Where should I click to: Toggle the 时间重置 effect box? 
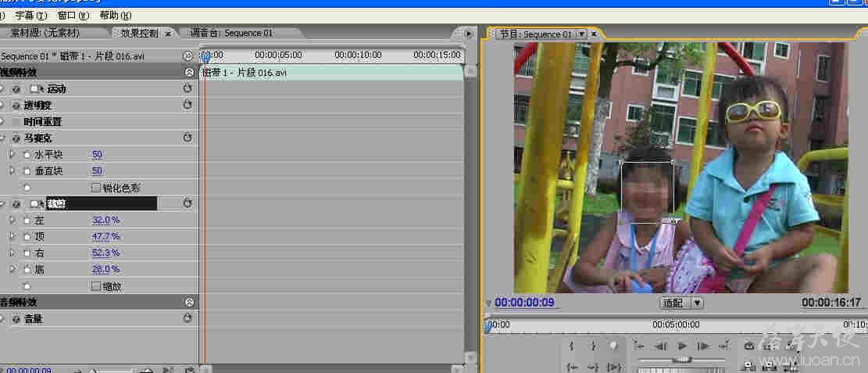tap(16, 121)
